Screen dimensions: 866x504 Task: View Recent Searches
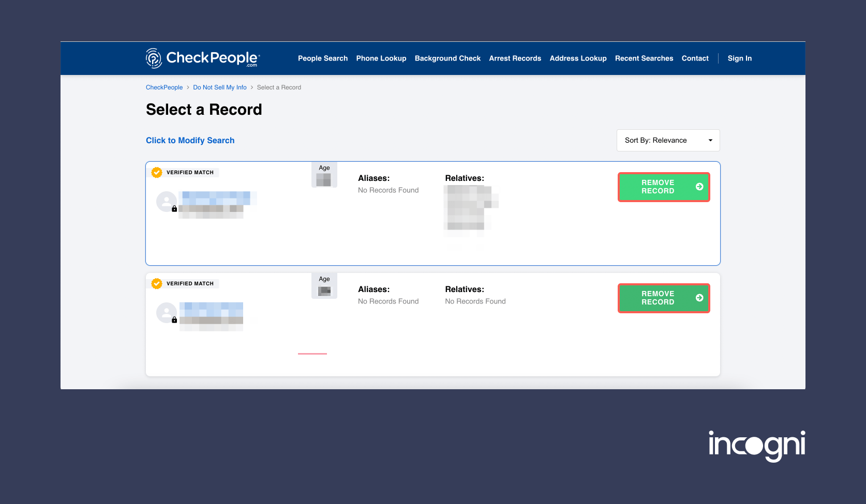[644, 58]
